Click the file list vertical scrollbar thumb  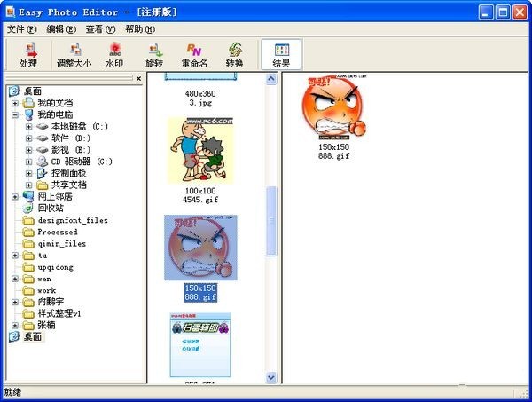271,221
